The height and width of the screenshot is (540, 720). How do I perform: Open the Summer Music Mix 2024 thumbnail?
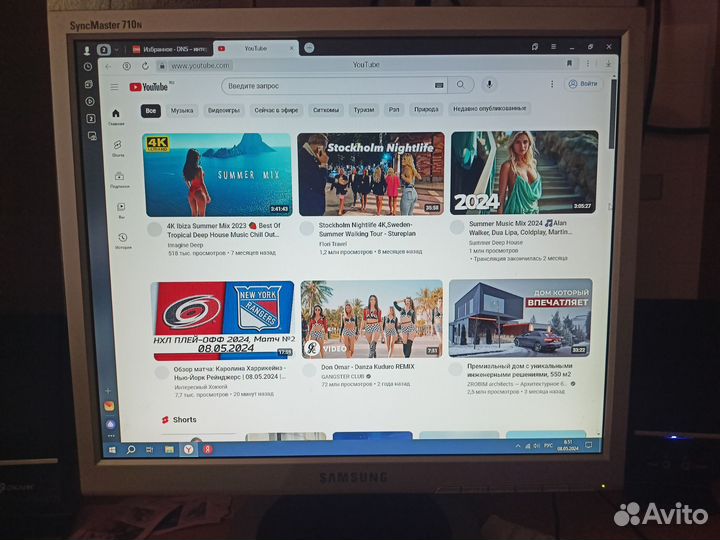[524, 172]
